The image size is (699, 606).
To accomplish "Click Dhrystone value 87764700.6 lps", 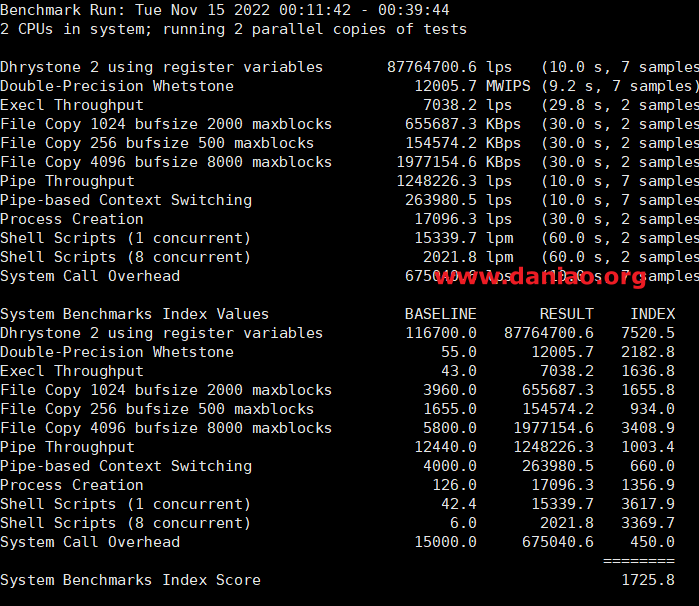I will pyautogui.click(x=449, y=67).
